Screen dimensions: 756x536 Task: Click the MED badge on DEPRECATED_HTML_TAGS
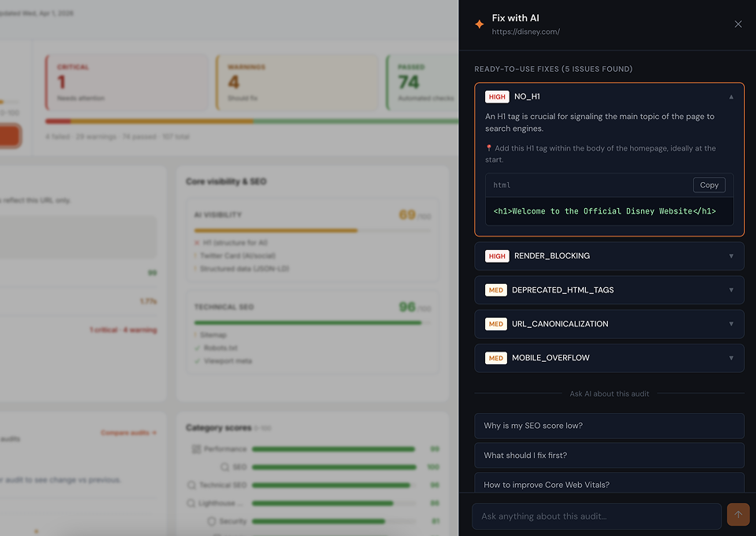(x=496, y=290)
